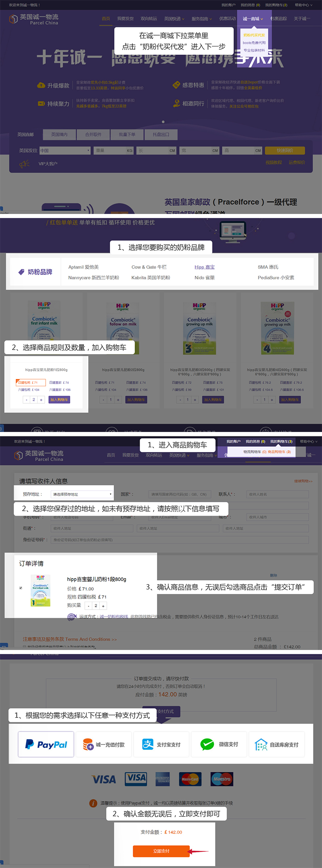Image resolution: width=322 pixels, height=868 pixels.
Task: Choose the PayPal payment logo
Action: tap(46, 744)
